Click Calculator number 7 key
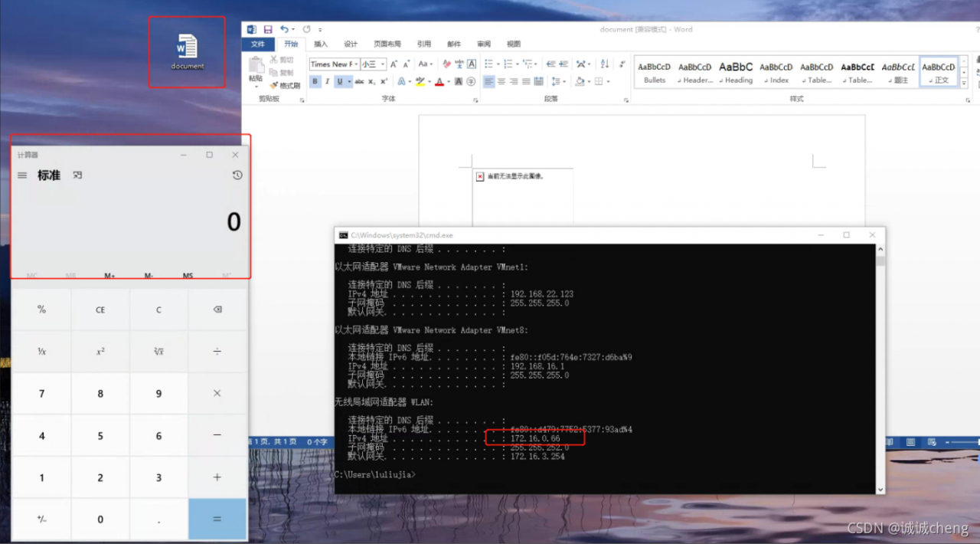This screenshot has width=980, height=544. [x=41, y=393]
